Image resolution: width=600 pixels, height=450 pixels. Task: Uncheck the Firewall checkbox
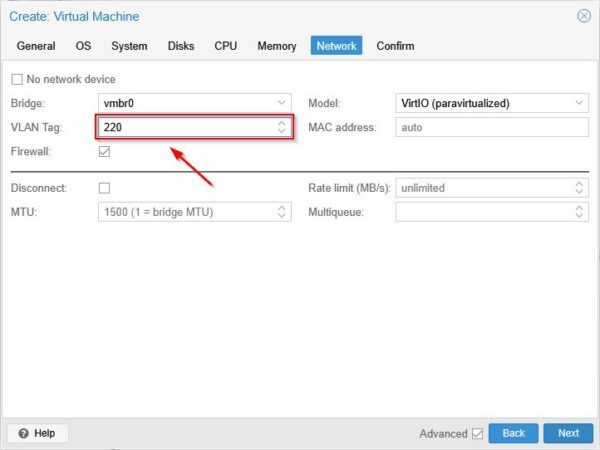coord(104,152)
